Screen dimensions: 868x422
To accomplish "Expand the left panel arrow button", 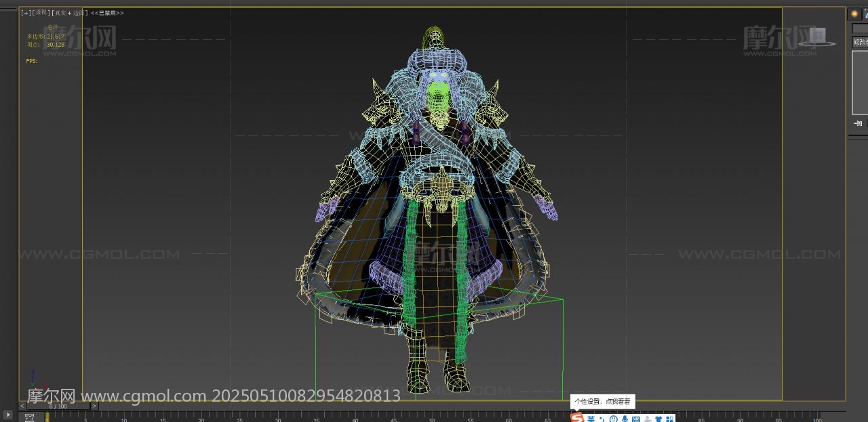I will pos(8,415).
